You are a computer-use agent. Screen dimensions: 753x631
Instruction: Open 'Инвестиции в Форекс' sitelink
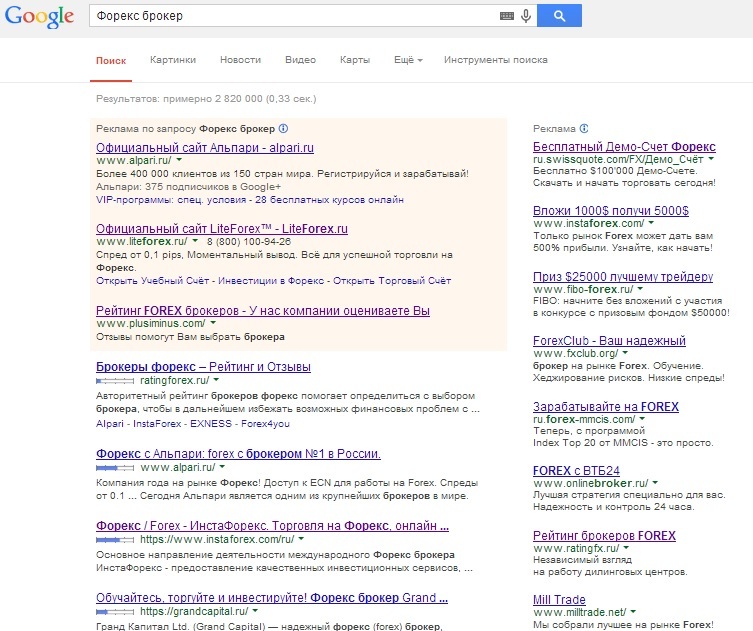pyautogui.click(x=271, y=281)
